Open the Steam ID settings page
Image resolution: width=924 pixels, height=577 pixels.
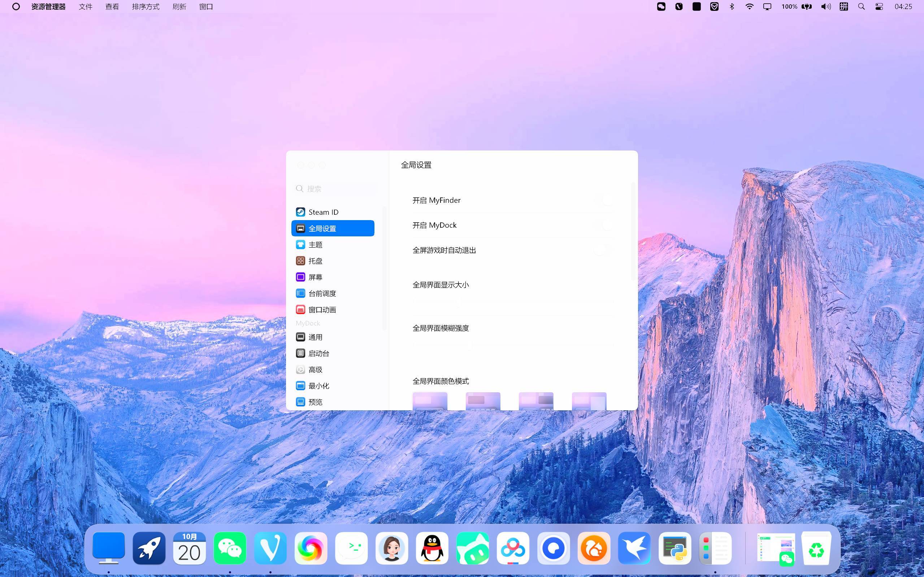(333, 212)
